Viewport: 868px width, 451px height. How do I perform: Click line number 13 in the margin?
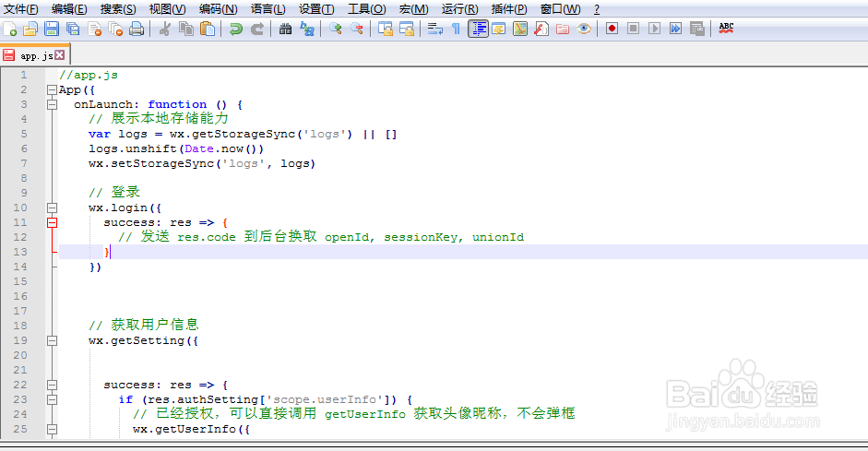(x=20, y=252)
